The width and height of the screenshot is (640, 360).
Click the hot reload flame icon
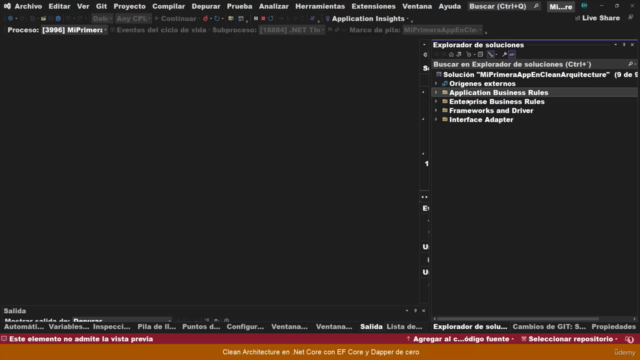point(205,18)
